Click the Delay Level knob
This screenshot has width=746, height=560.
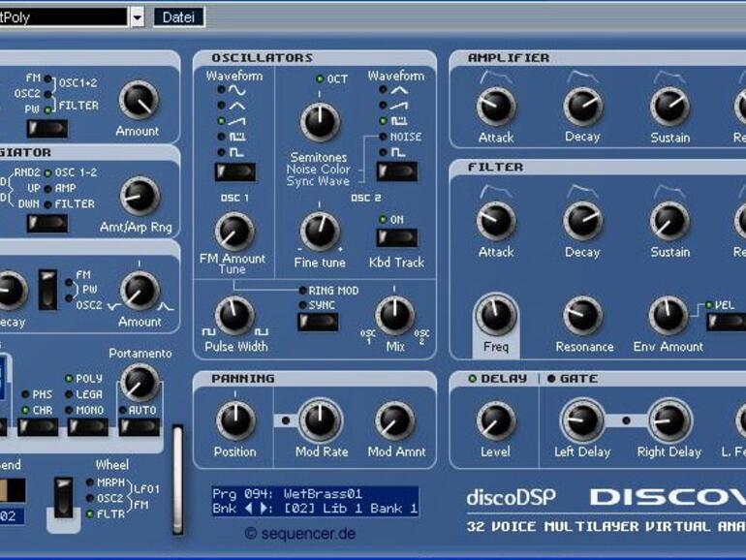[496, 421]
